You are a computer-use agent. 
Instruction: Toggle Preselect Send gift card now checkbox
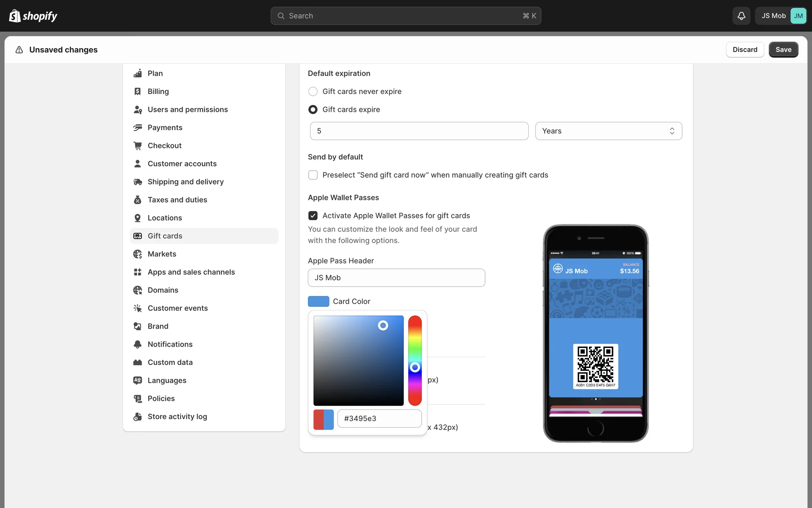(x=313, y=175)
